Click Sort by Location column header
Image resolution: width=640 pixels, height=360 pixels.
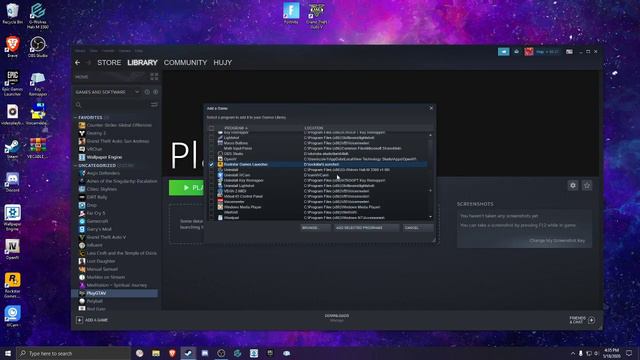[313, 128]
